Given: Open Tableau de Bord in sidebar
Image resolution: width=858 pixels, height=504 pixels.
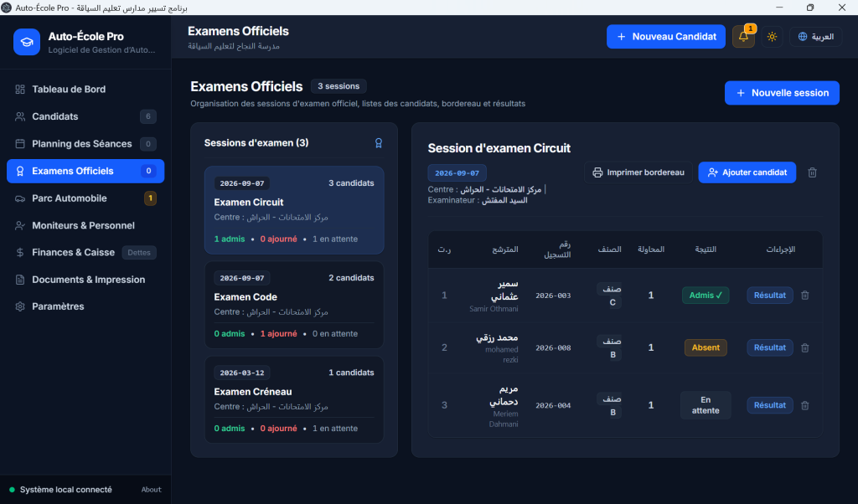Looking at the screenshot, I should (x=85, y=89).
